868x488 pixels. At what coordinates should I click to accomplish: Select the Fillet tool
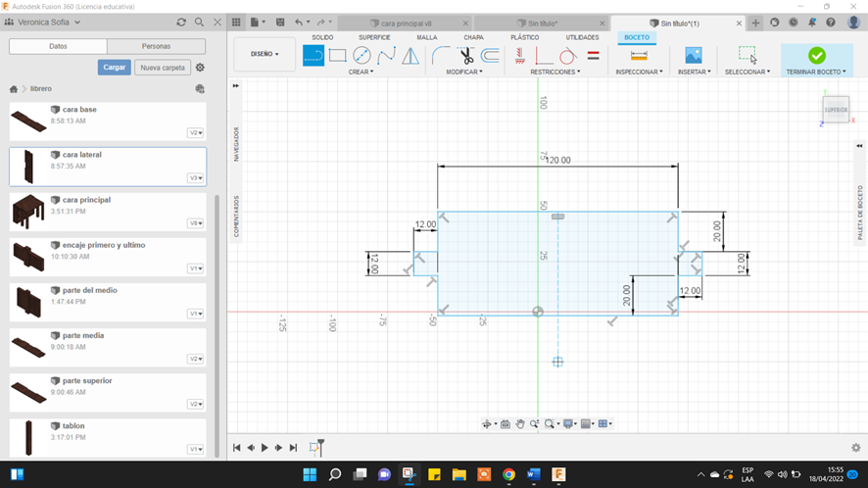(441, 56)
